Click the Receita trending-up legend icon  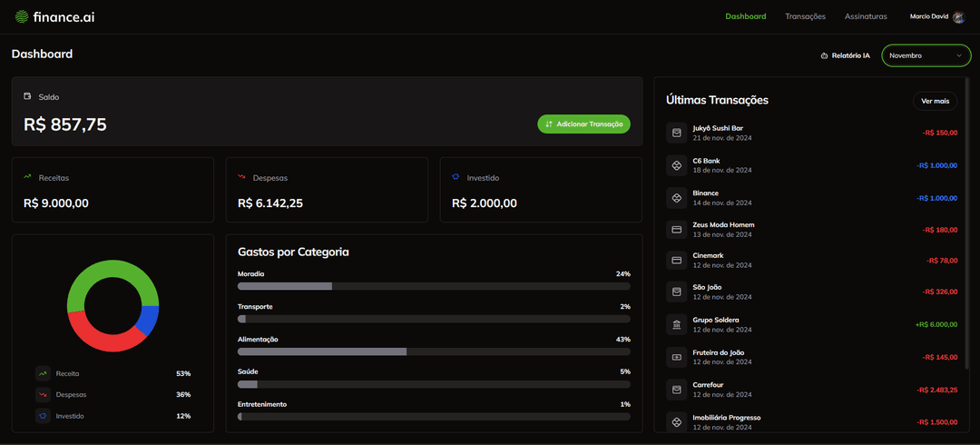[43, 373]
